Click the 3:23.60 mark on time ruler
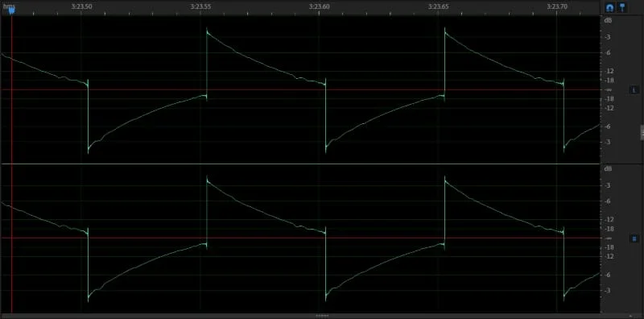Screen dimensions: 644x319 319,6
